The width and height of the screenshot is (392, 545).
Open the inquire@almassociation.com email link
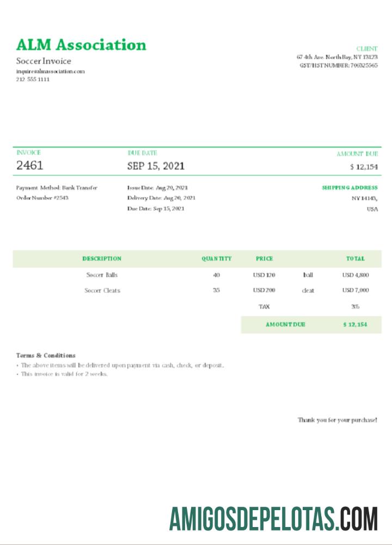click(x=50, y=71)
